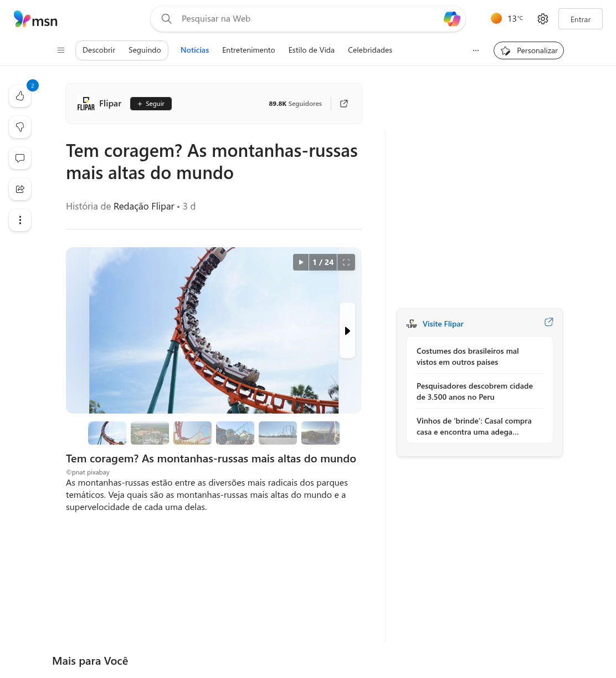Open the Flipar publisher logo
Image resolution: width=616 pixels, height=678 pixels.
point(86,104)
